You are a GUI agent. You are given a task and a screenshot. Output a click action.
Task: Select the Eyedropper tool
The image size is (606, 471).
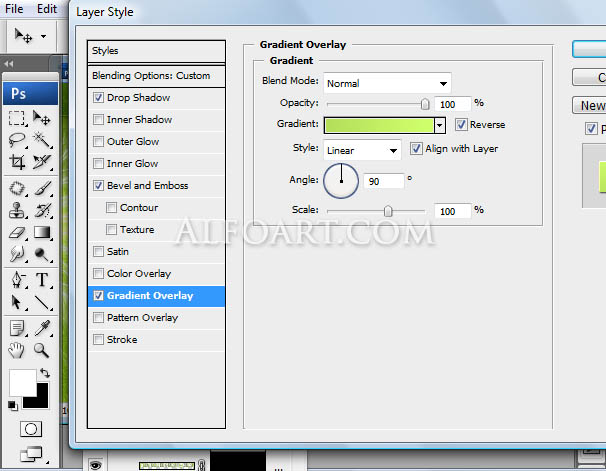point(42,328)
